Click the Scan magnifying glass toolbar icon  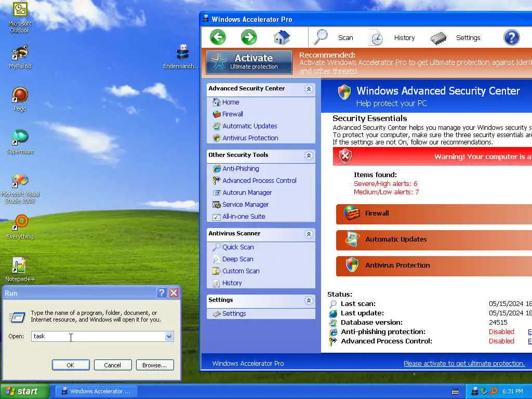click(321, 37)
